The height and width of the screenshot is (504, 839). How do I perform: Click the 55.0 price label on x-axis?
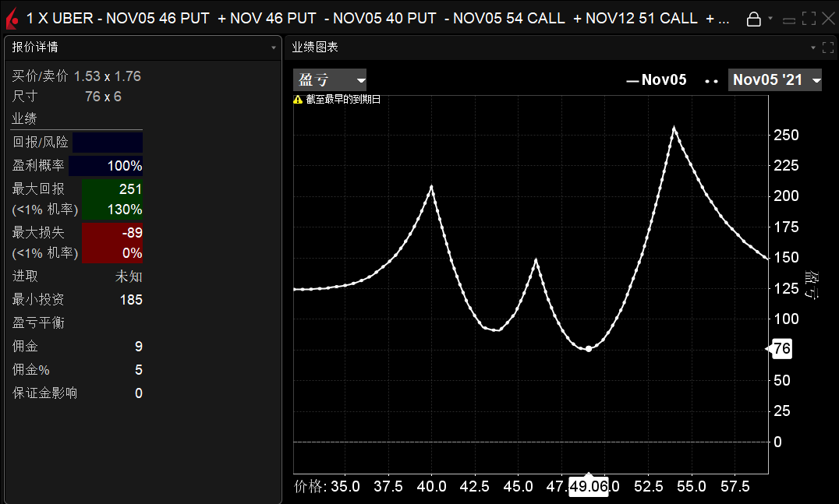click(x=692, y=486)
